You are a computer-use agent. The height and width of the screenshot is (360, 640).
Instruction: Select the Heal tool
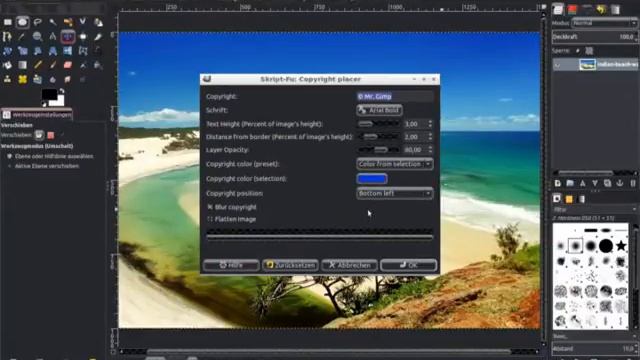[x=22, y=80]
